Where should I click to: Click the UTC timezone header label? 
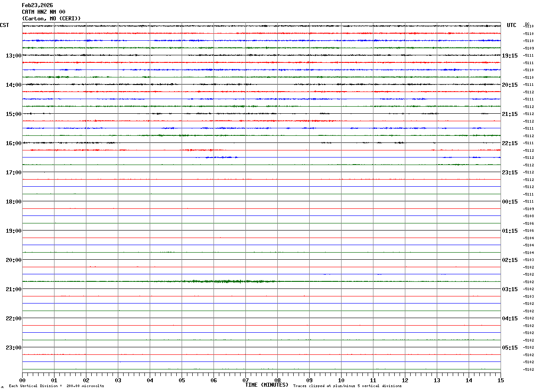tap(512, 25)
